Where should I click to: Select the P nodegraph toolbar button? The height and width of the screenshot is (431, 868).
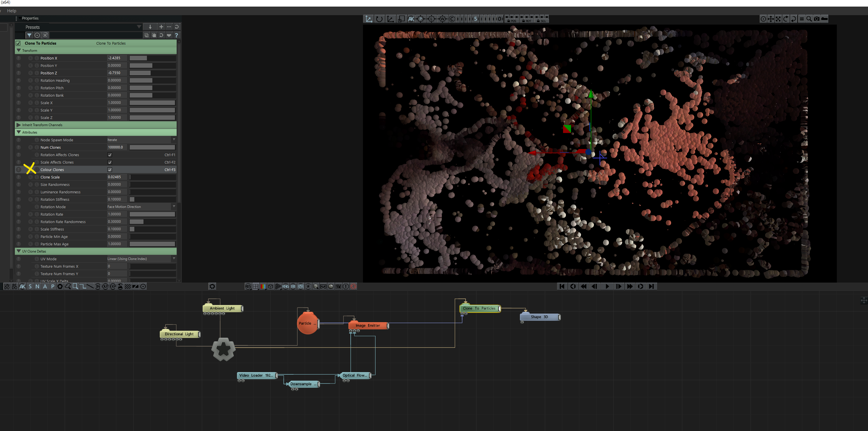(53, 286)
